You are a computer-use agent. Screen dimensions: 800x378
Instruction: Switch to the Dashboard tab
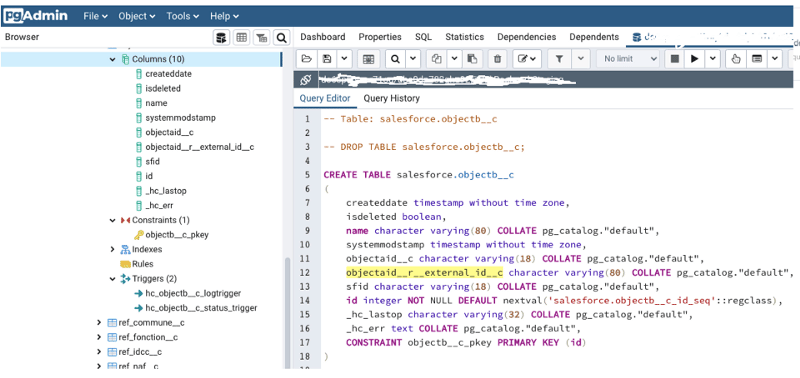322,37
